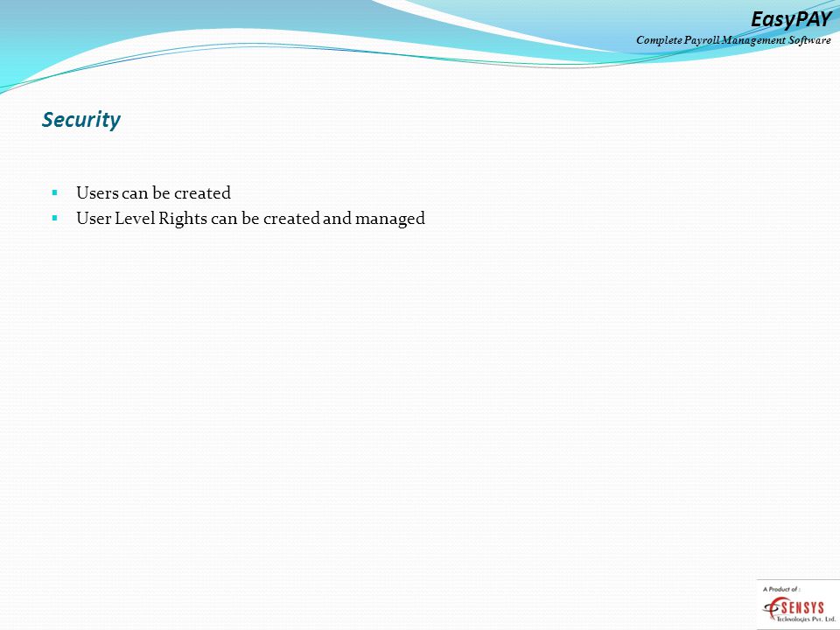This screenshot has width=840, height=630.
Task: Click the Security slide heading
Action: click(80, 120)
